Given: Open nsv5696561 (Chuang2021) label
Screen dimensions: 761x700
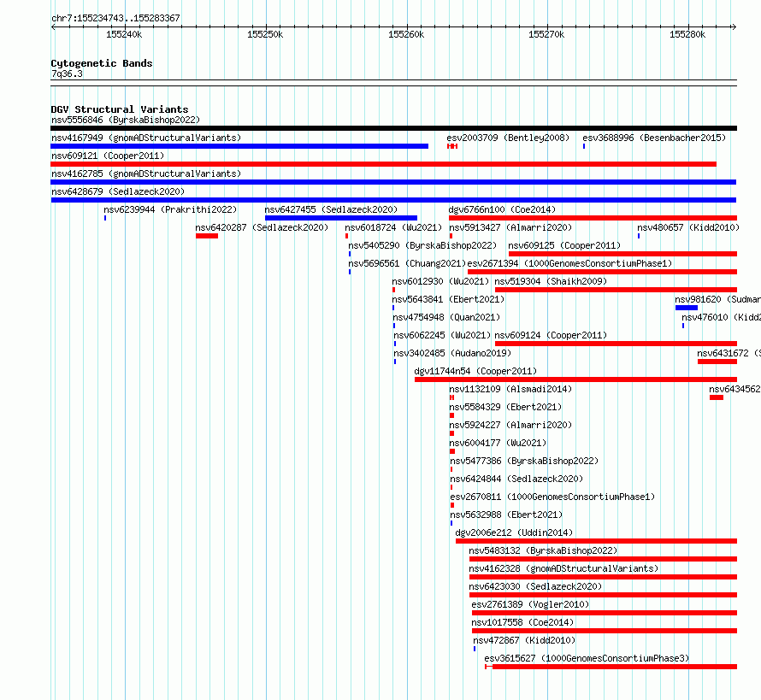Looking at the screenshot, I should click(x=407, y=263).
